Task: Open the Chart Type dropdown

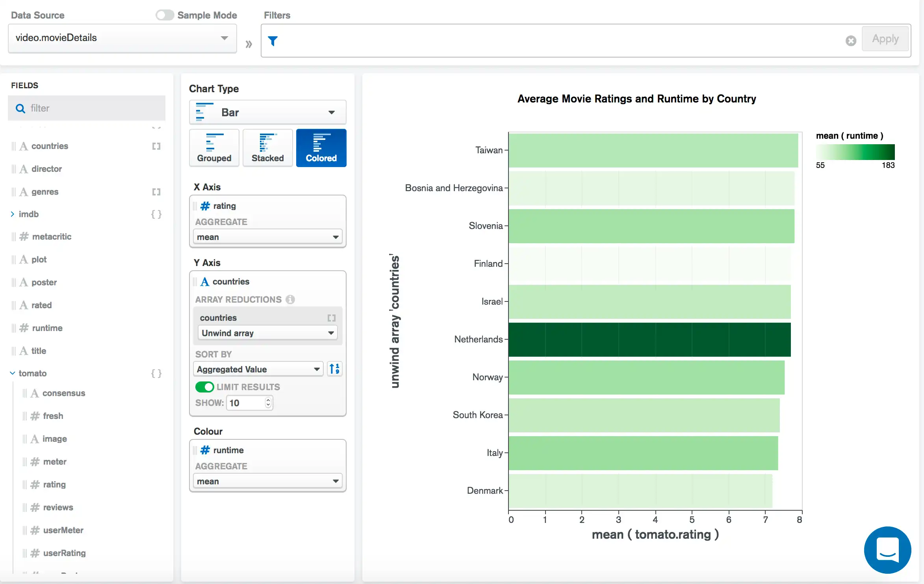Action: coord(268,112)
